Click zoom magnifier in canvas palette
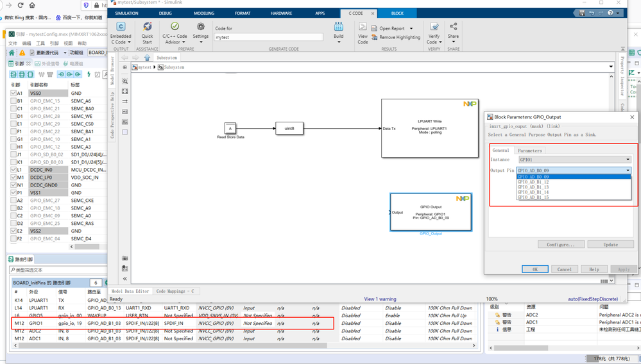Image resolution: width=641 pixels, height=364 pixels. coord(125,81)
